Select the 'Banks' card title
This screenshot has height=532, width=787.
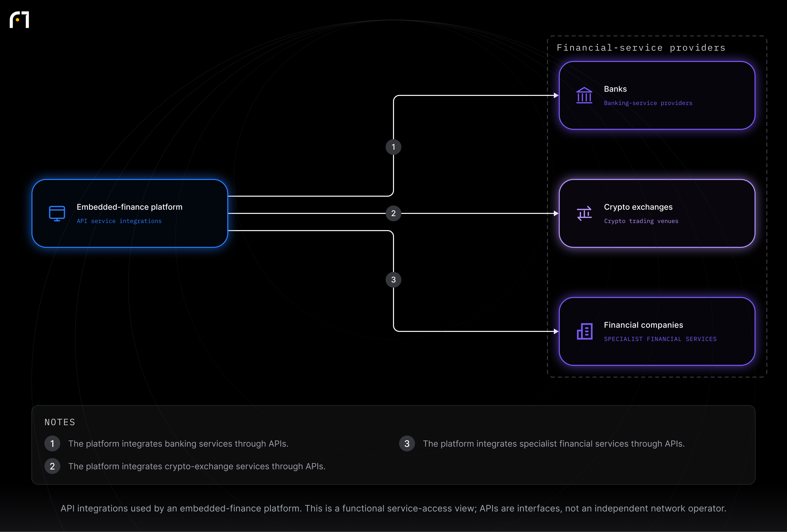click(x=615, y=89)
